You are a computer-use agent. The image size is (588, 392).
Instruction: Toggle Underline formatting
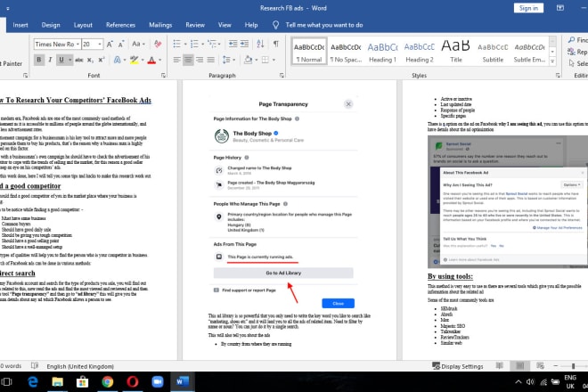point(61,60)
